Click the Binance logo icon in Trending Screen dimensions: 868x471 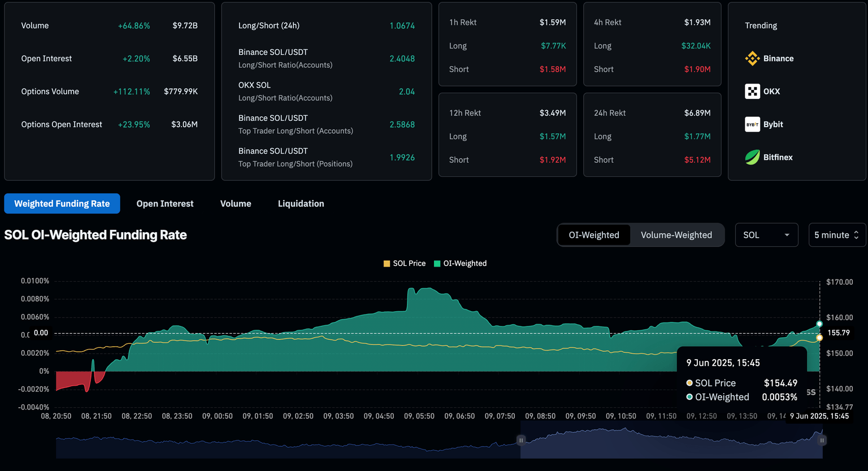point(752,58)
